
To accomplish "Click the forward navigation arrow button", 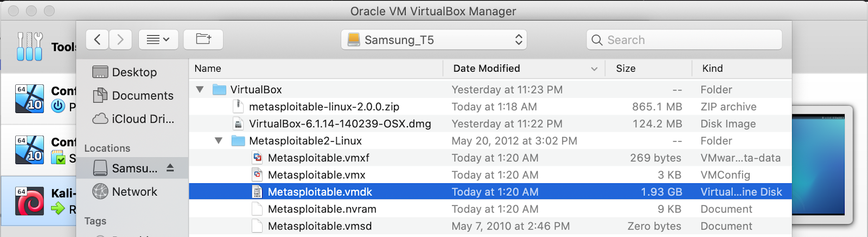I will (x=120, y=40).
